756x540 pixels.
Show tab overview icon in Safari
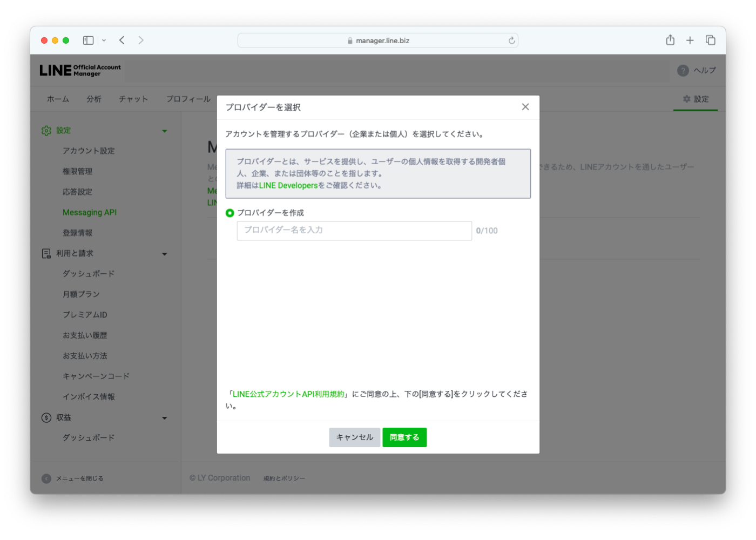(711, 40)
